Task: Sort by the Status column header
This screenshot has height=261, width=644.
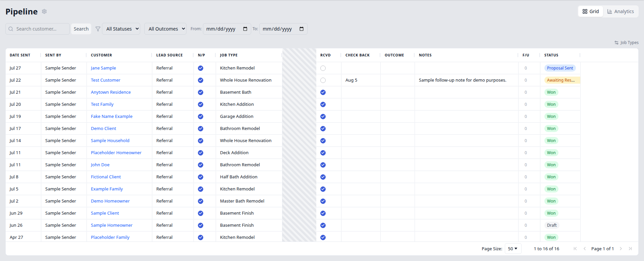Action: click(551, 55)
